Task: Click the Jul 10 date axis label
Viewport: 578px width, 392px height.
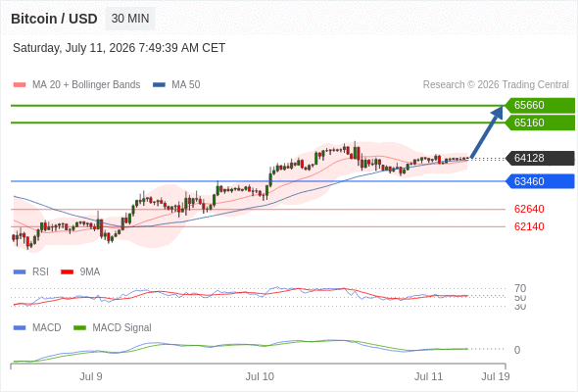Action: [x=260, y=376]
